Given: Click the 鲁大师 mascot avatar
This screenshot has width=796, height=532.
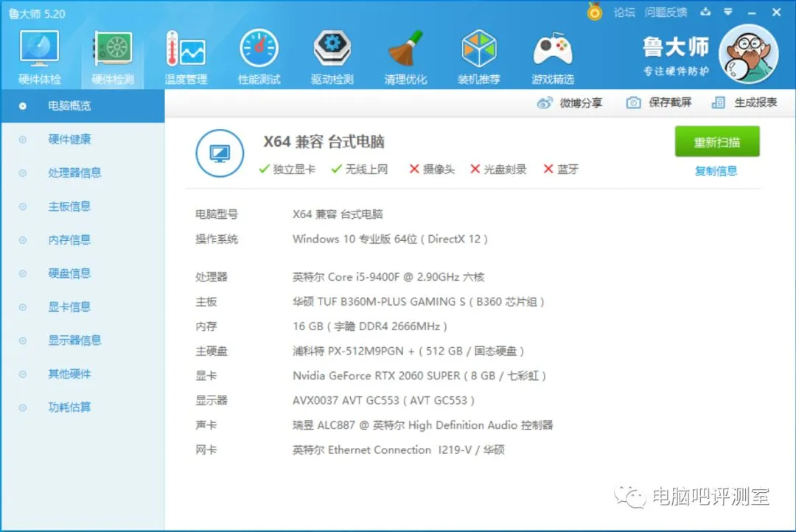Looking at the screenshot, I should tap(748, 55).
